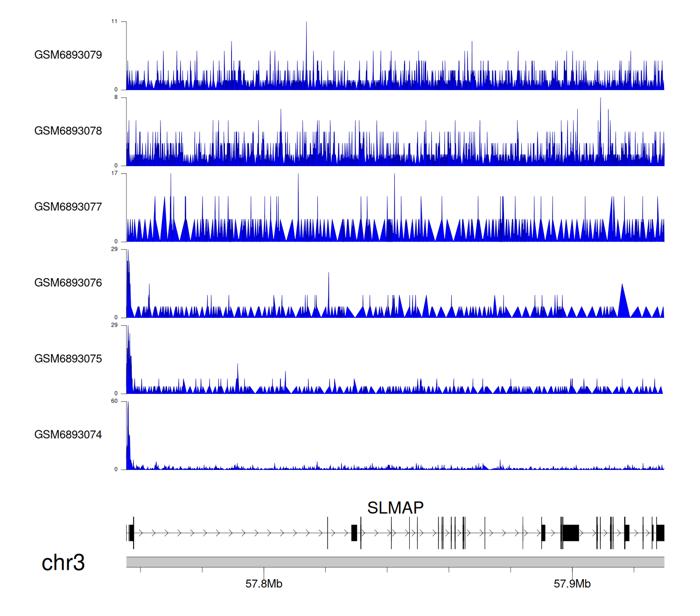Click the SLMAP gene name

tap(395, 508)
